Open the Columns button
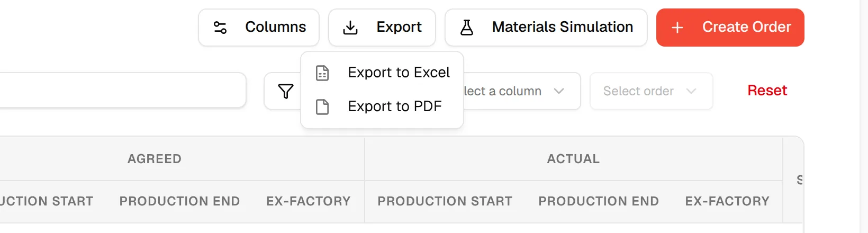 tap(259, 28)
